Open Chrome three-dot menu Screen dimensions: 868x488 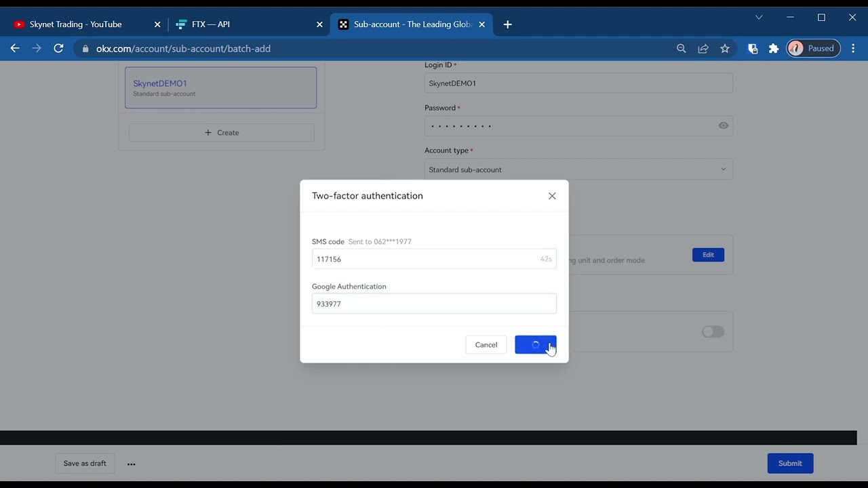(853, 49)
